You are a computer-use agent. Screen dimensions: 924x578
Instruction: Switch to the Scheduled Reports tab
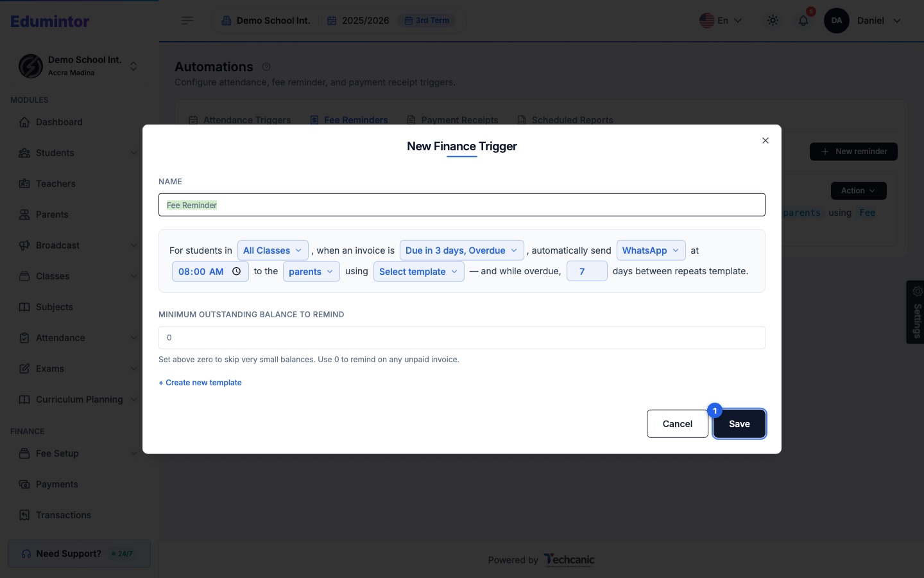tap(565, 120)
